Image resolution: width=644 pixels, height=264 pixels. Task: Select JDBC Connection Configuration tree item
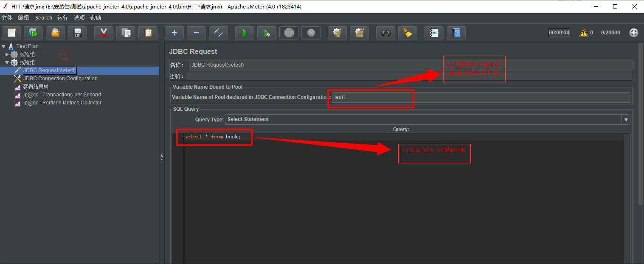point(60,79)
